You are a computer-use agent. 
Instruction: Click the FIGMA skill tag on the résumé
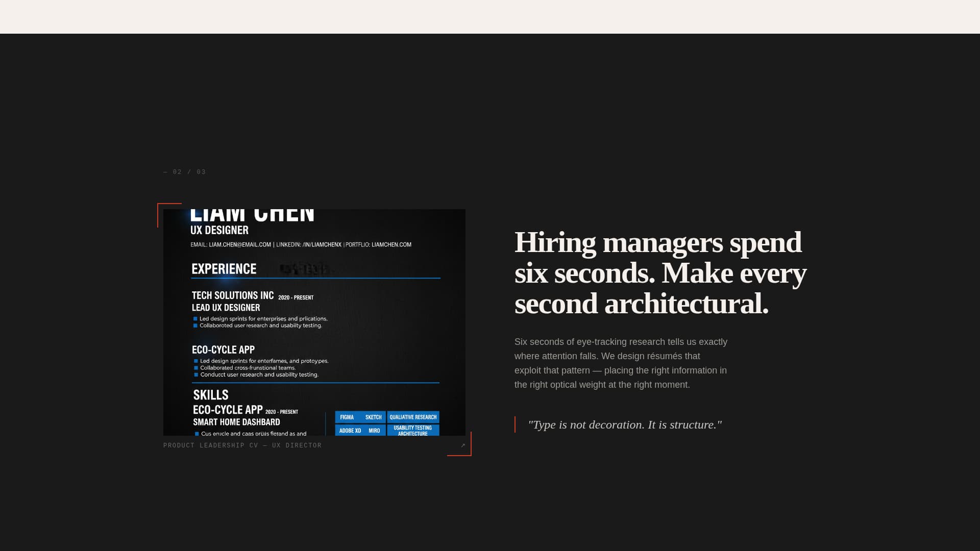(347, 417)
